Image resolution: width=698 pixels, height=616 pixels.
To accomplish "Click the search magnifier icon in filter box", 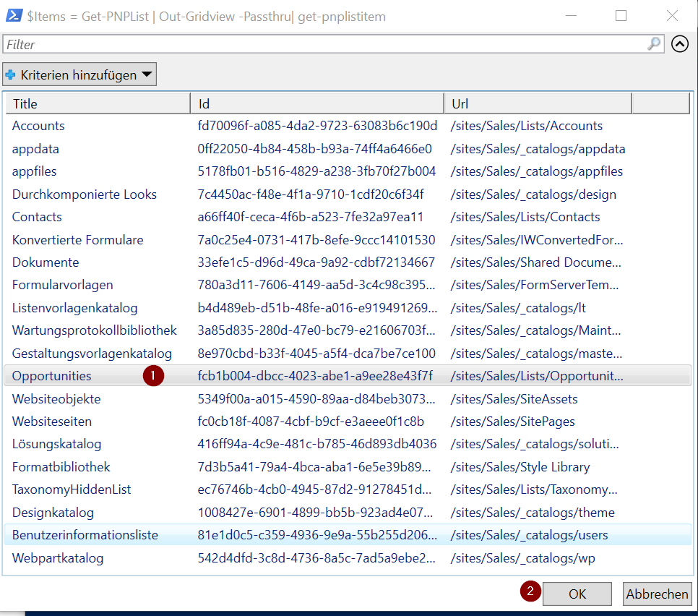I will [652, 44].
